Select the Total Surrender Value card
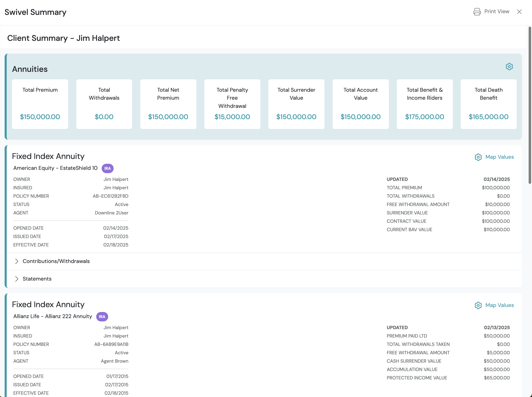This screenshot has width=532, height=397. coord(296,104)
